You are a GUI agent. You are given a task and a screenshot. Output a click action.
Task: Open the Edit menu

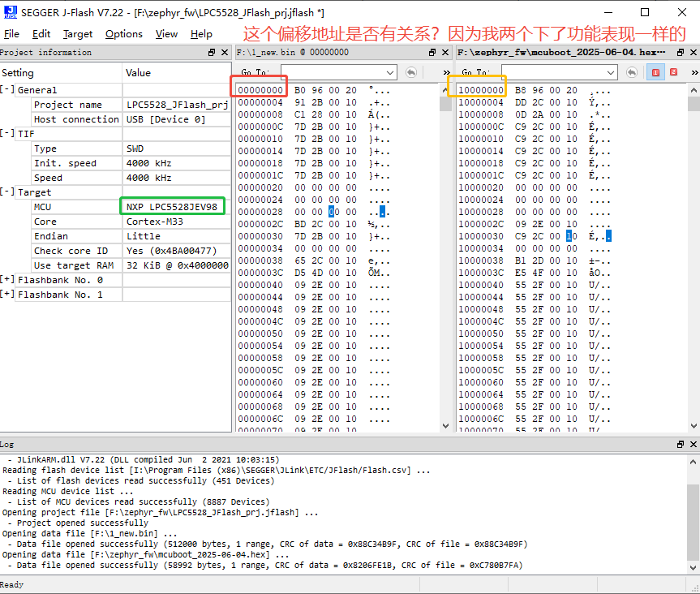tap(41, 34)
